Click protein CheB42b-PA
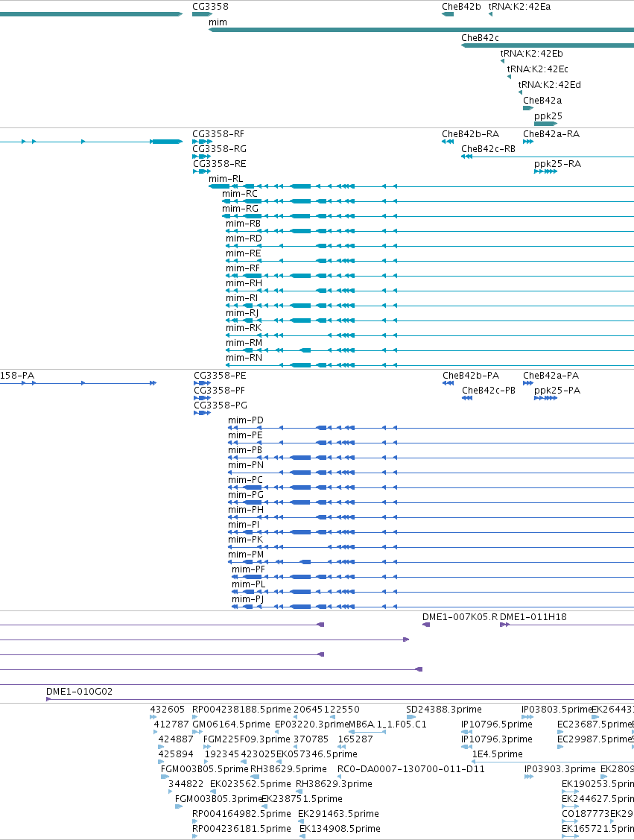The image size is (634, 840). click(471, 376)
